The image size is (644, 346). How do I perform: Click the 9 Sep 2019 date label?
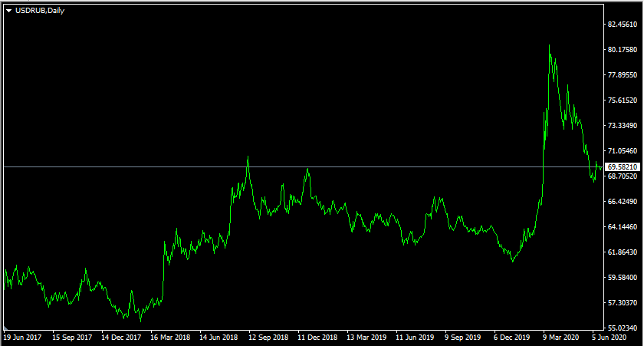coord(462,338)
